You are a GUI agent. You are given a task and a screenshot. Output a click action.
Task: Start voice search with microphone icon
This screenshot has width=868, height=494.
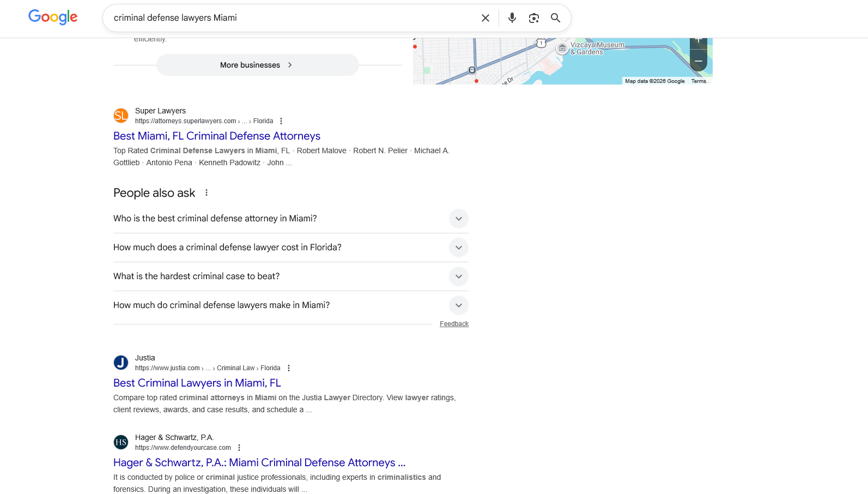click(512, 18)
